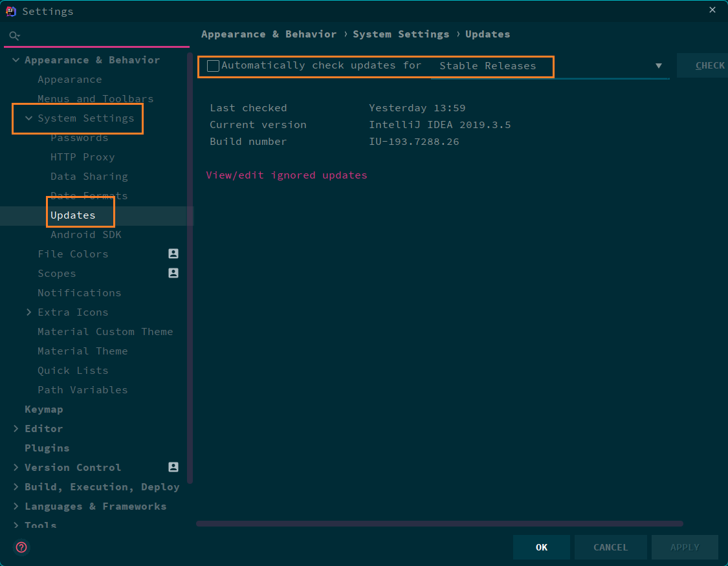
Task: Select Appearance in the settings tree
Action: pyautogui.click(x=70, y=80)
